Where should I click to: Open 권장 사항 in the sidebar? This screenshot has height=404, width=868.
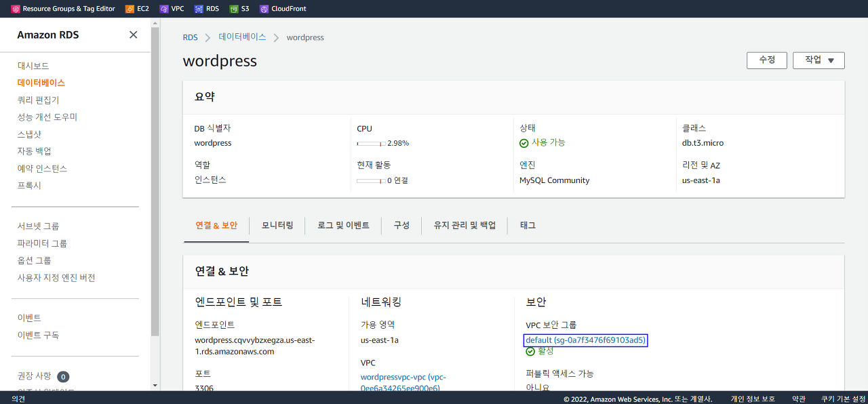pos(35,376)
